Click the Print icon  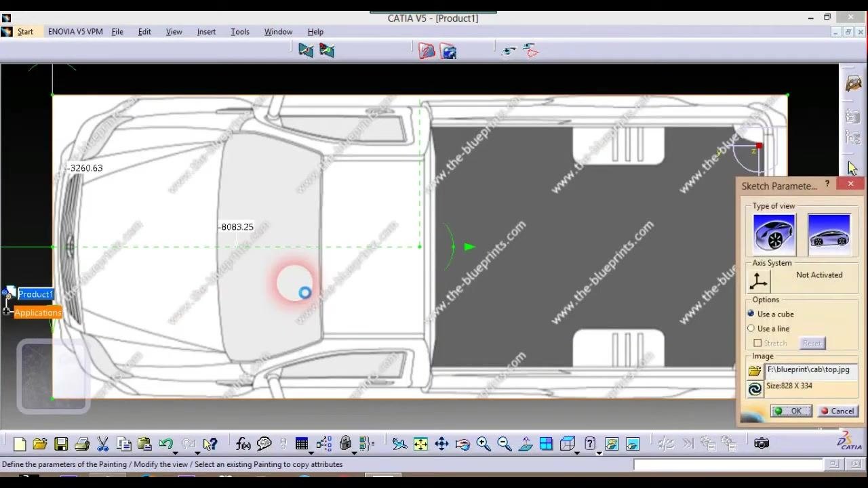click(82, 444)
